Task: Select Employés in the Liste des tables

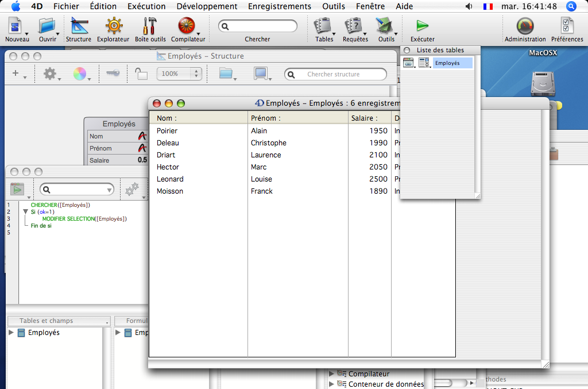Action: tap(452, 63)
